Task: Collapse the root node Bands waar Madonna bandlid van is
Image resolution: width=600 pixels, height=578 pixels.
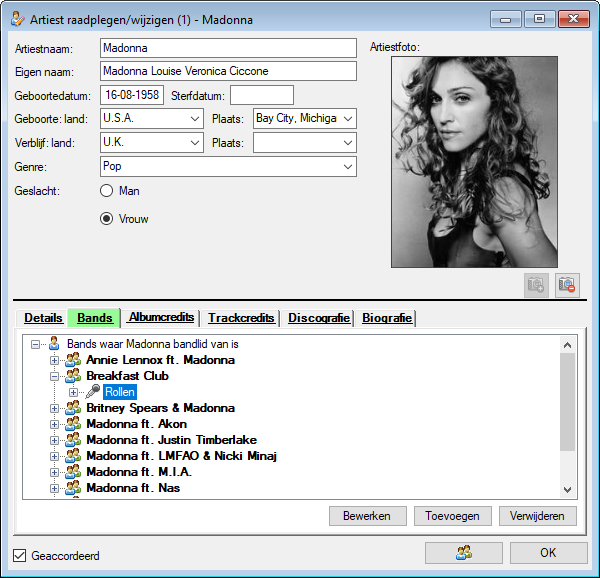Action: coord(35,345)
